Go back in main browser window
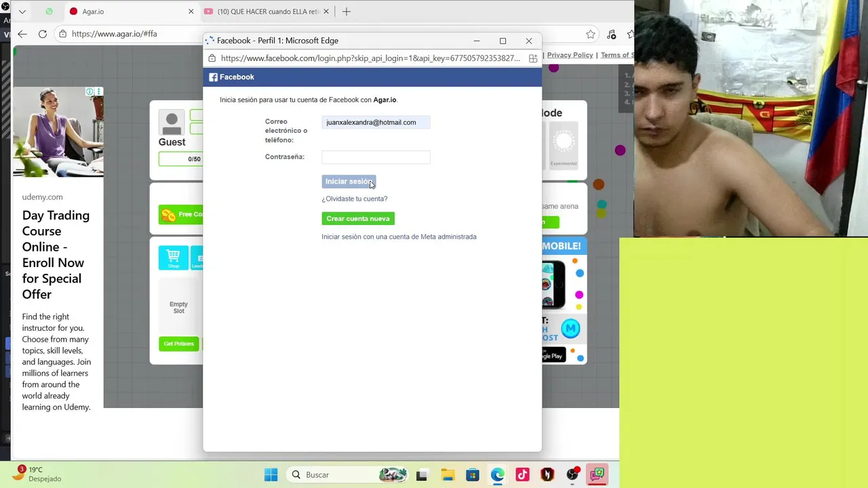The width and height of the screenshot is (868, 488). tap(22, 34)
